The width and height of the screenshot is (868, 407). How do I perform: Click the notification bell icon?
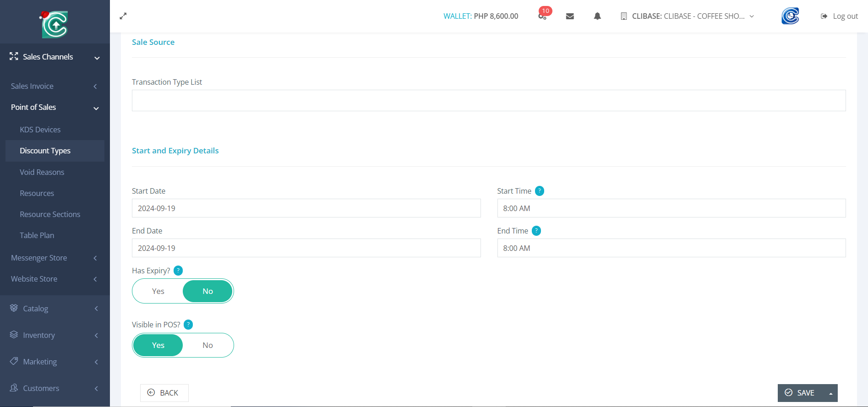point(597,16)
